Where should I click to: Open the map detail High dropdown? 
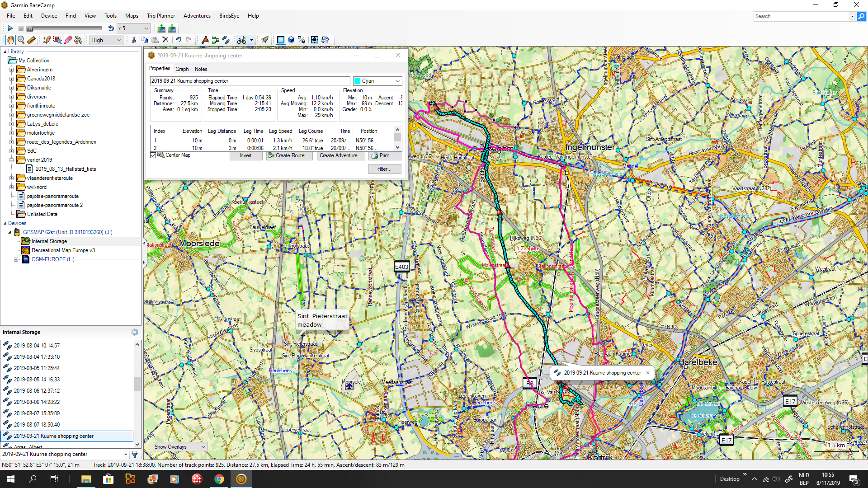pos(106,40)
